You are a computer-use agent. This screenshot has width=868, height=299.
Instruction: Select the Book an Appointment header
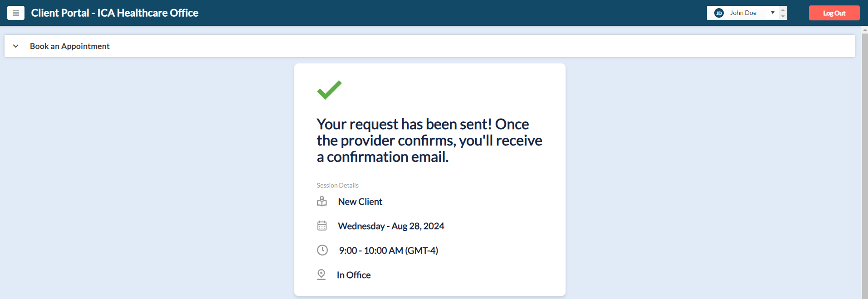click(x=70, y=46)
